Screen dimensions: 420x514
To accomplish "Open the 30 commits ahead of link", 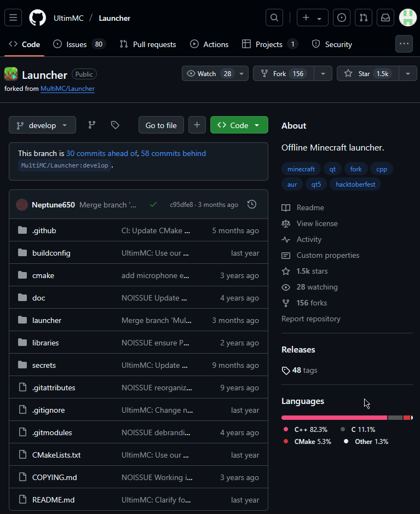I will pyautogui.click(x=102, y=153).
